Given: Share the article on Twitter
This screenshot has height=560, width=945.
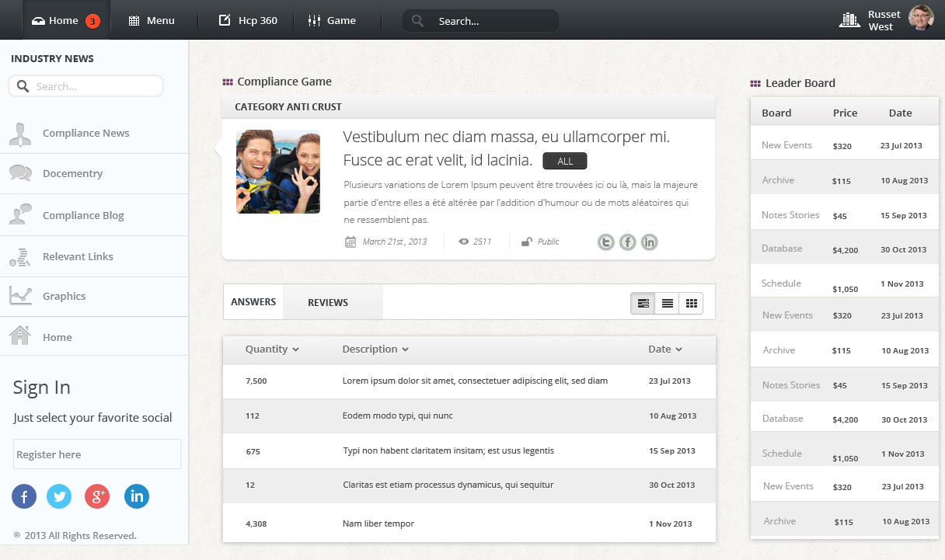Looking at the screenshot, I should click(605, 242).
